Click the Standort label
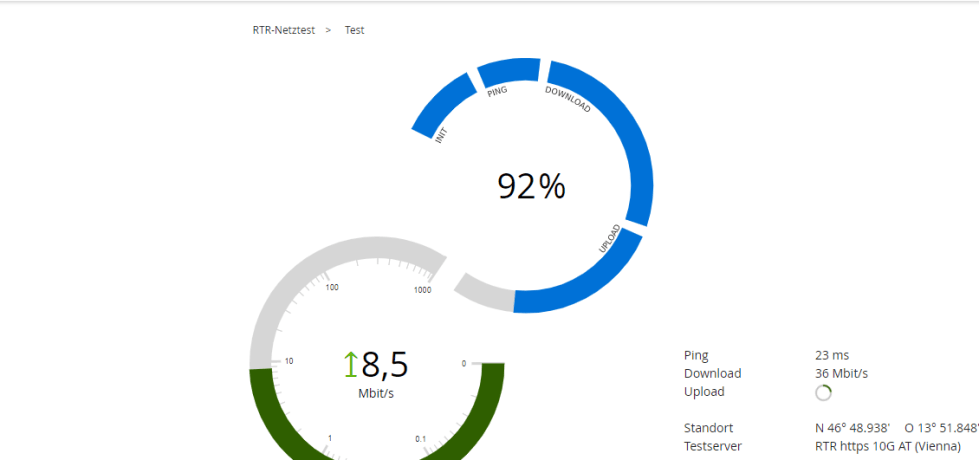 tap(708, 428)
